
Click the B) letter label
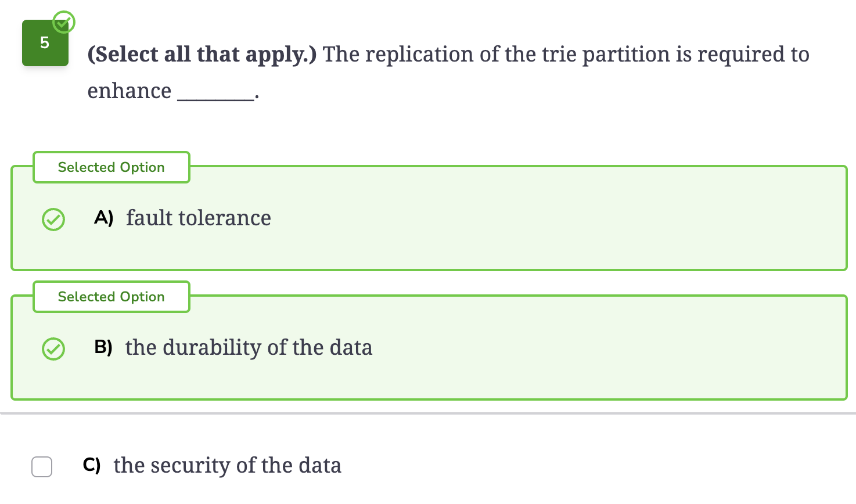pos(103,347)
